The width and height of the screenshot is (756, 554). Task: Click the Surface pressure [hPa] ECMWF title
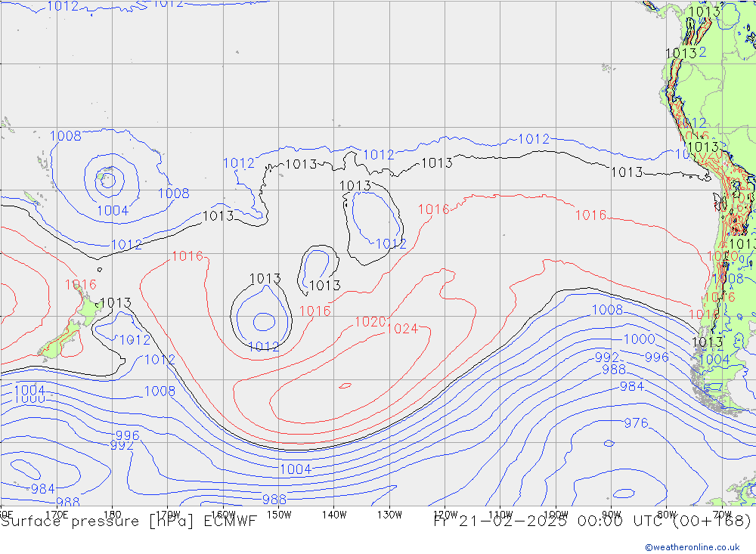click(129, 522)
